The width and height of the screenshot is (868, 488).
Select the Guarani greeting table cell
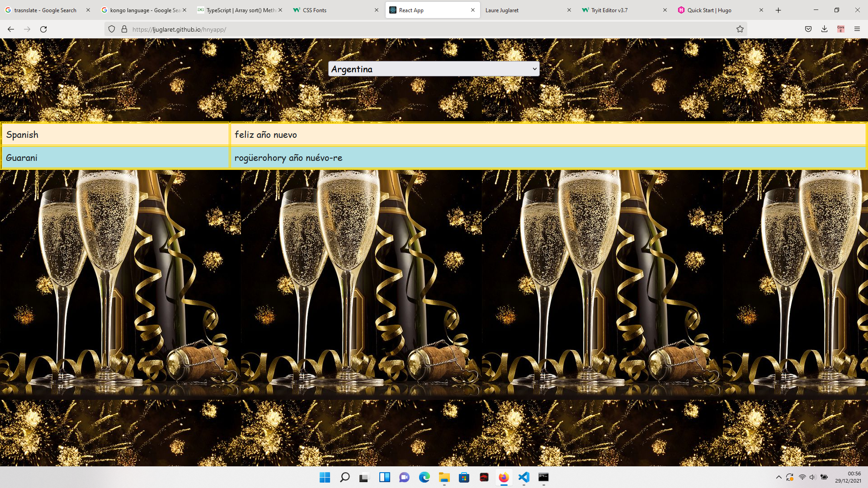point(548,158)
